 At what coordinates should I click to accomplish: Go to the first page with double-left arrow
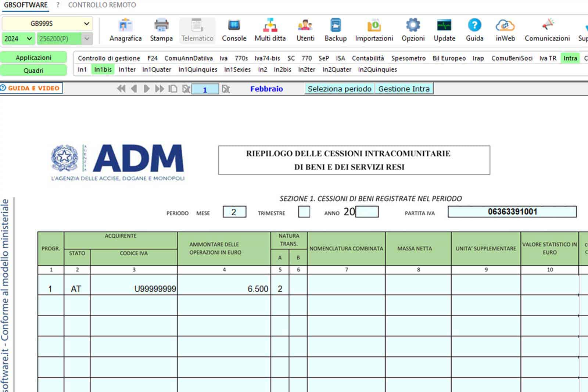121,89
